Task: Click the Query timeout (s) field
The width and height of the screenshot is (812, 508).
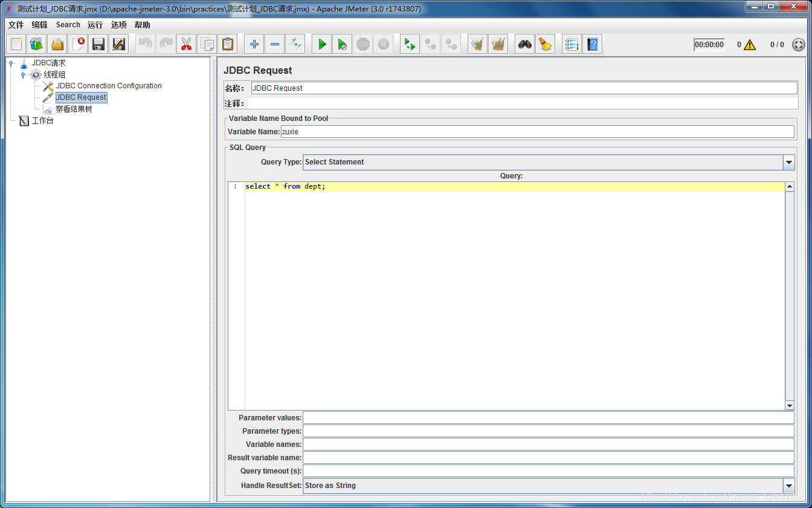Action: tap(549, 471)
